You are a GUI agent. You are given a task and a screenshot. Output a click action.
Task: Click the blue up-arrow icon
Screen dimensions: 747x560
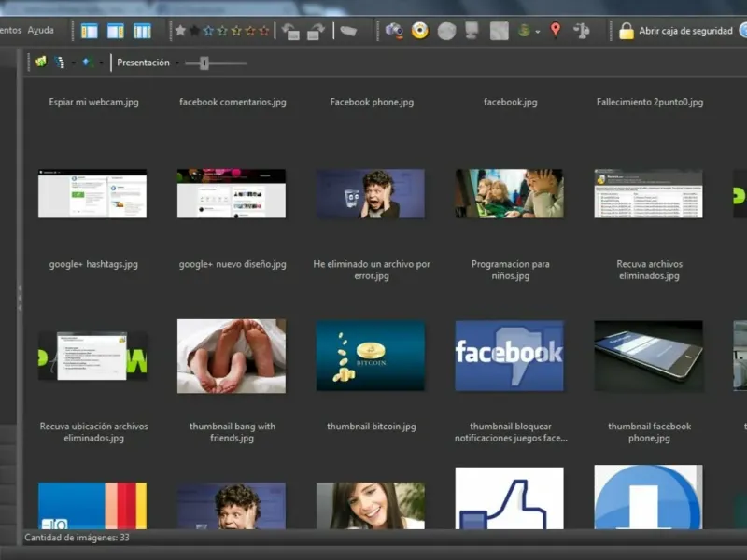click(86, 63)
